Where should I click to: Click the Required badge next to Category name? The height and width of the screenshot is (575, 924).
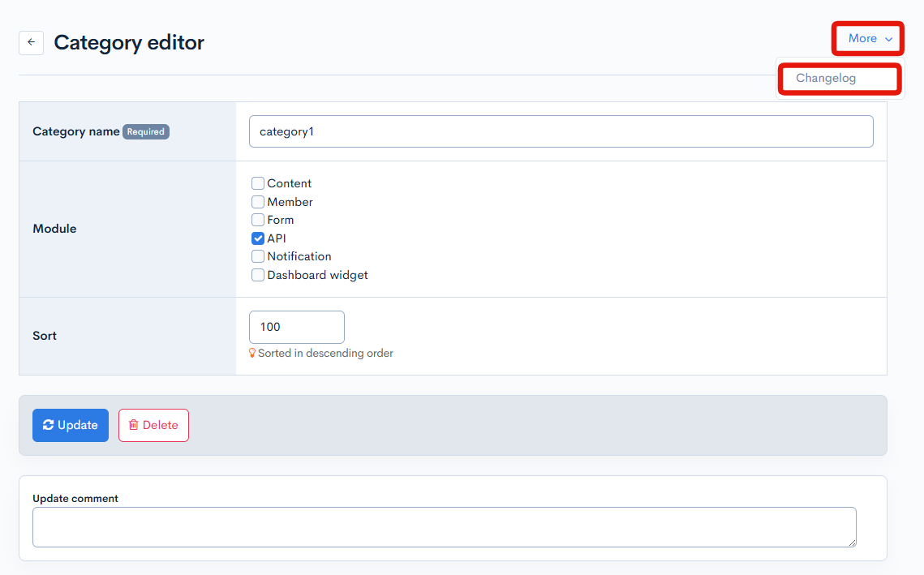[x=146, y=131]
